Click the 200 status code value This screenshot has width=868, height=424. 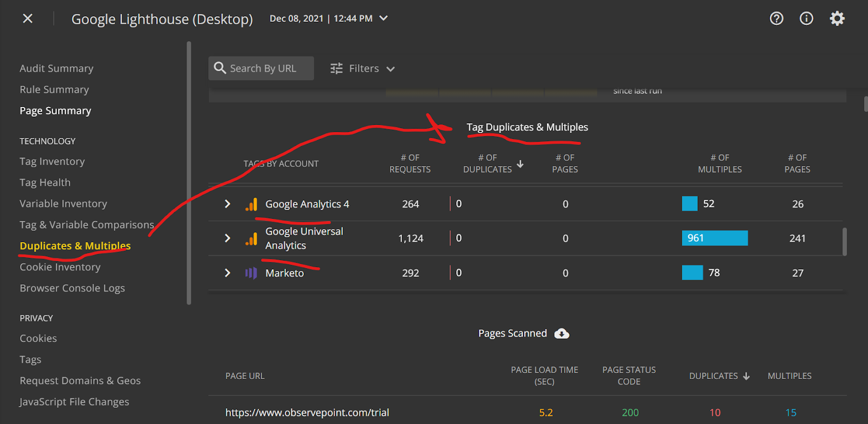[630, 413]
